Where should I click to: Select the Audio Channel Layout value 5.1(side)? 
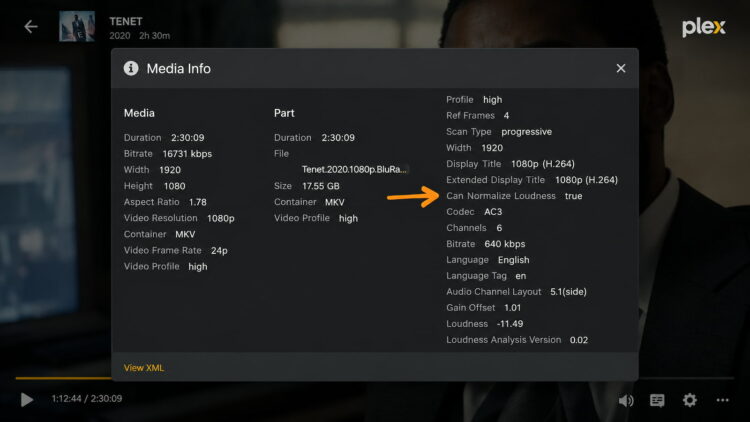pos(568,291)
